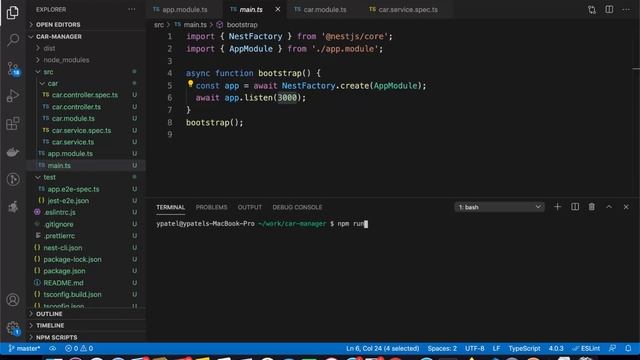Click the Ln 6, Col 24 cursor position
This screenshot has width=640, height=360.
(x=382, y=349)
